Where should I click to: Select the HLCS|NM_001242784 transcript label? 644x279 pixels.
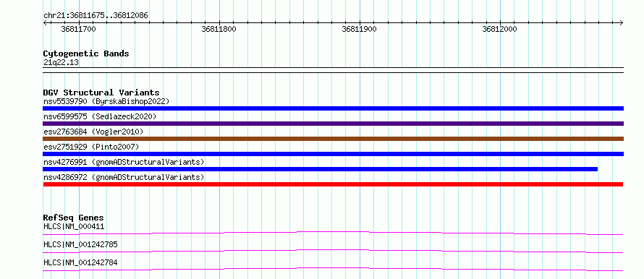(x=80, y=262)
